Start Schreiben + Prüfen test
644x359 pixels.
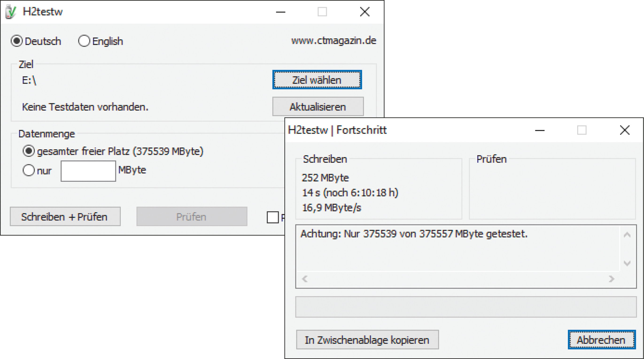click(x=65, y=216)
